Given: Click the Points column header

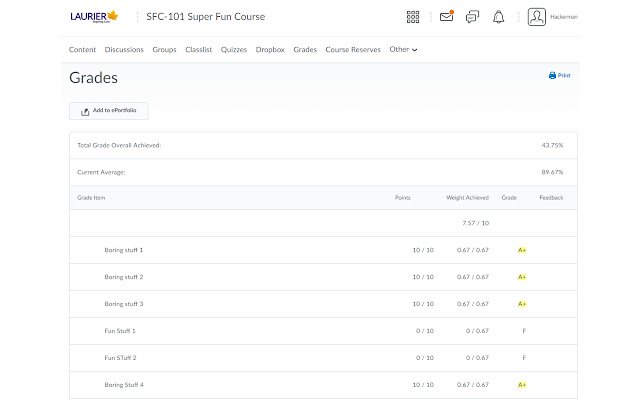Looking at the screenshot, I should (402, 198).
